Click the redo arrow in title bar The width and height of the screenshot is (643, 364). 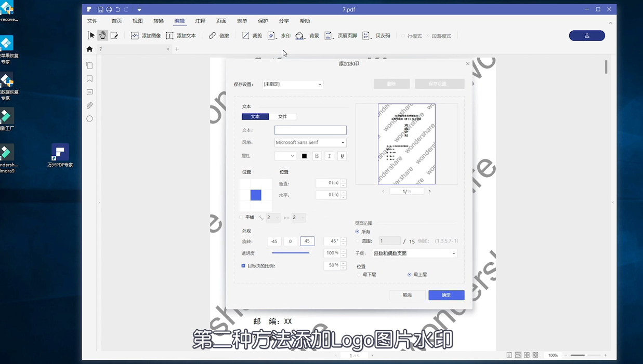point(126,9)
